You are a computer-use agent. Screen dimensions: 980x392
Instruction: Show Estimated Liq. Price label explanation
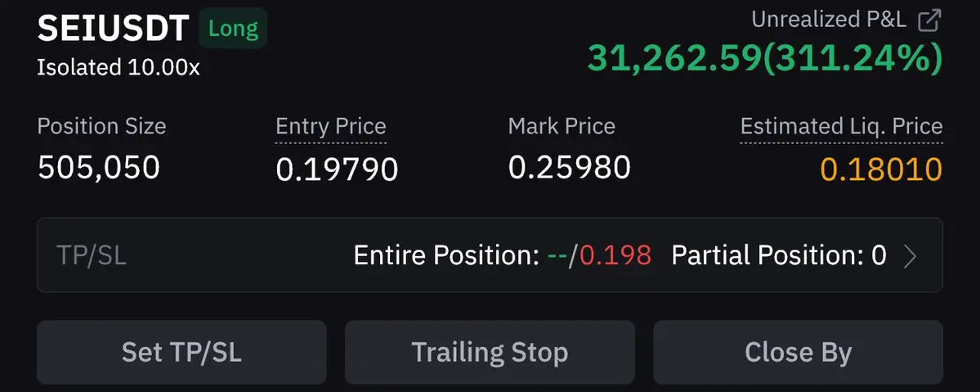pyautogui.click(x=841, y=127)
